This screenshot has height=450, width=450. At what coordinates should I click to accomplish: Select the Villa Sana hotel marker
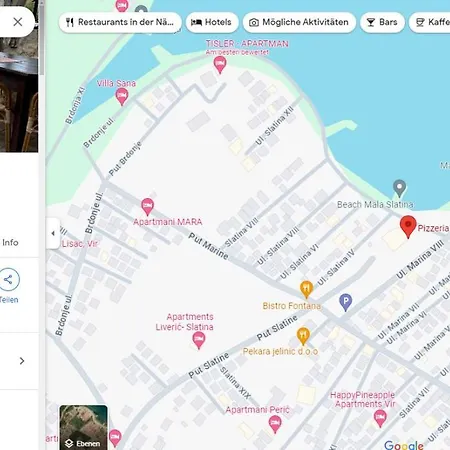(x=122, y=97)
